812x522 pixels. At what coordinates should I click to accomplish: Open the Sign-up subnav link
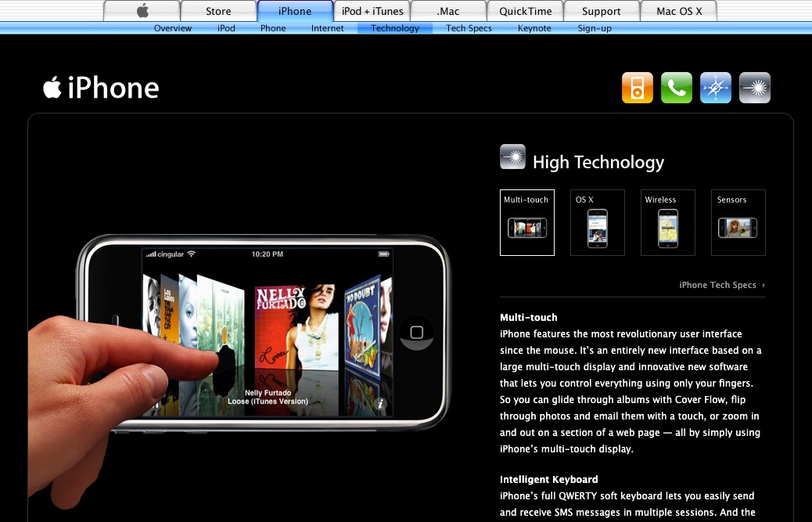(x=595, y=28)
